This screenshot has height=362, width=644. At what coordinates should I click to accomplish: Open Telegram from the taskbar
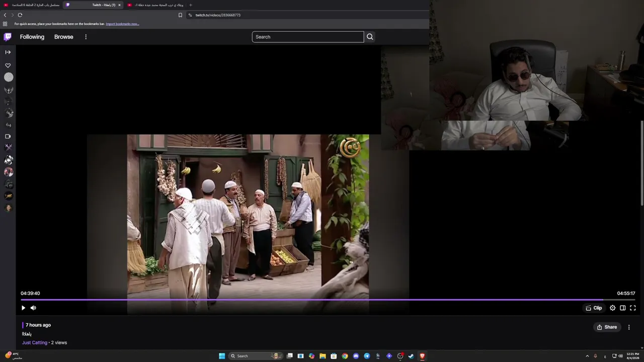coord(367,356)
